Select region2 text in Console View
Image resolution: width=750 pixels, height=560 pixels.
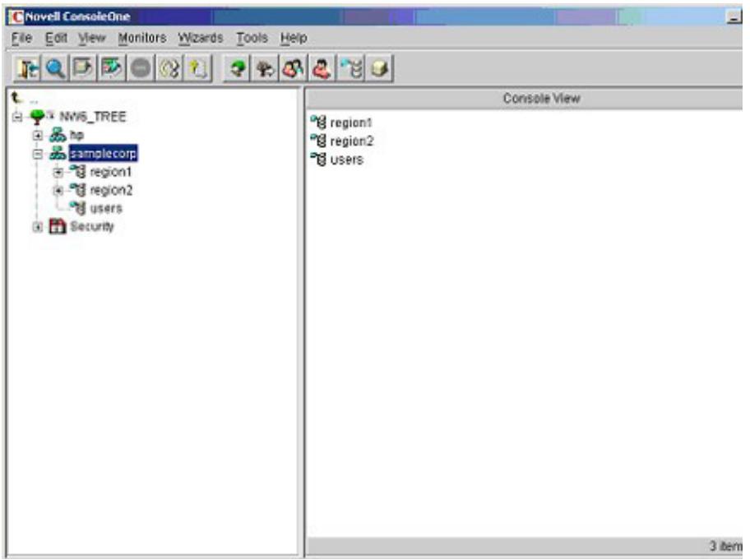(x=352, y=141)
